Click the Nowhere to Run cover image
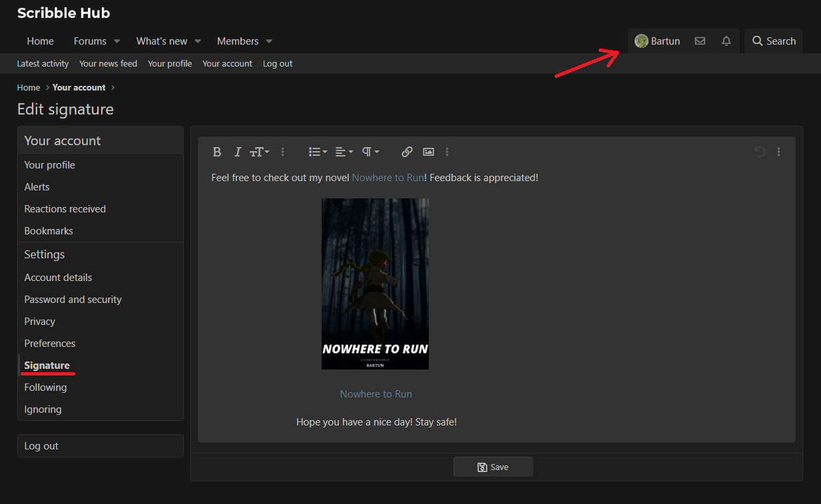The height and width of the screenshot is (504, 821). (x=375, y=284)
